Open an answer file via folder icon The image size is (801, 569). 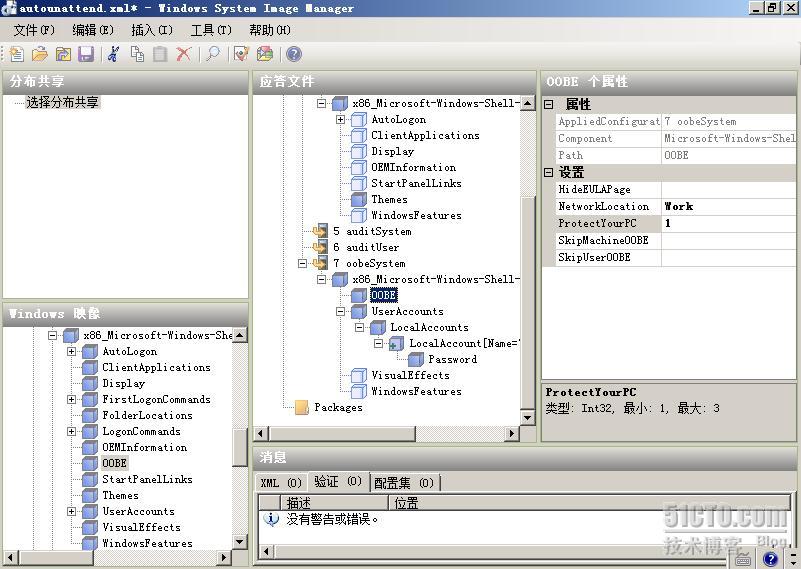pos(40,54)
